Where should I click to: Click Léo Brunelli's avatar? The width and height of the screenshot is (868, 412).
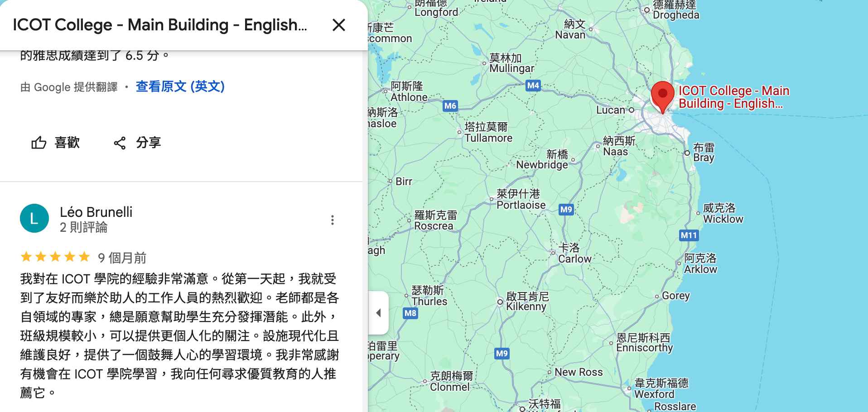tap(34, 218)
